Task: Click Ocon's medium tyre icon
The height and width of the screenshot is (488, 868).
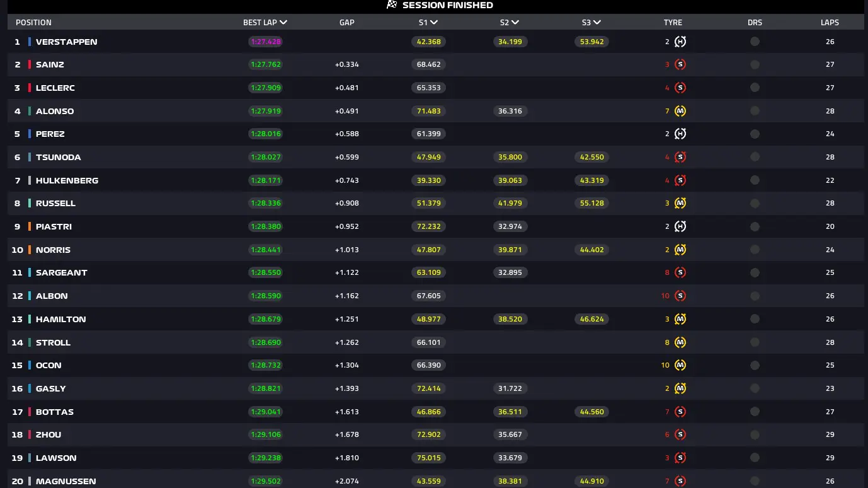Action: pyautogui.click(x=680, y=365)
